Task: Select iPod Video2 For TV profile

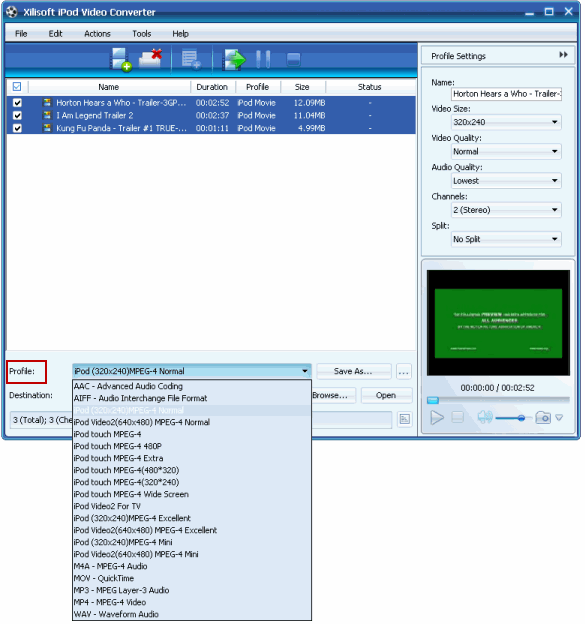Action: [x=192, y=506]
